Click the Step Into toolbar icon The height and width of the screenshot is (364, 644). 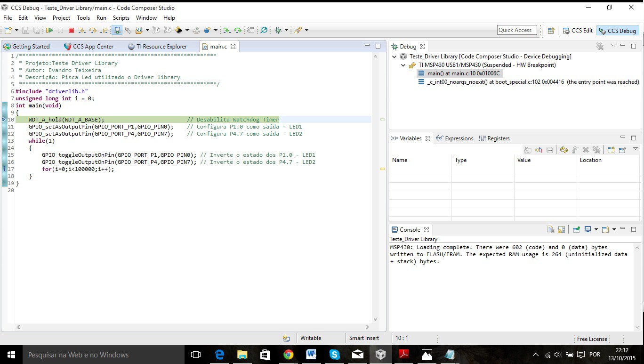point(82,30)
